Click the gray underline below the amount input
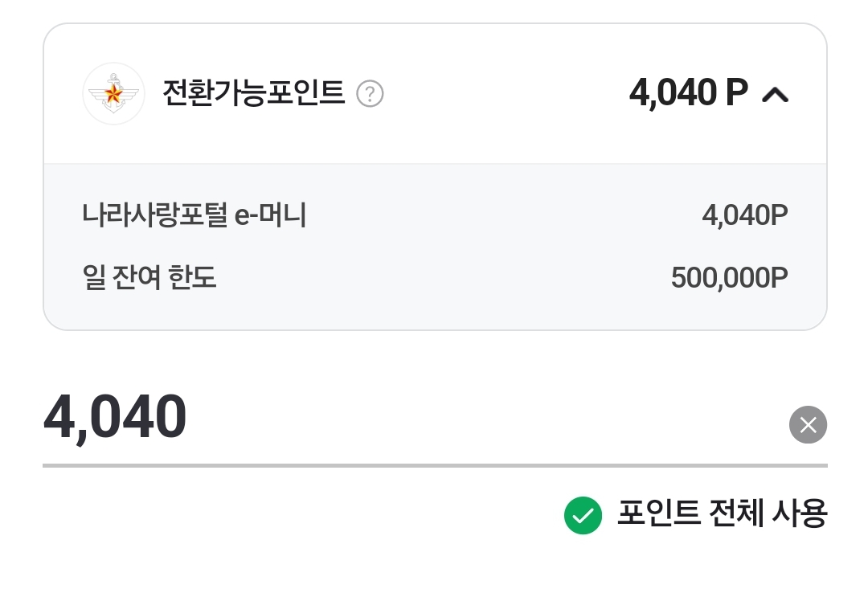This screenshot has width=868, height=597. click(x=434, y=465)
